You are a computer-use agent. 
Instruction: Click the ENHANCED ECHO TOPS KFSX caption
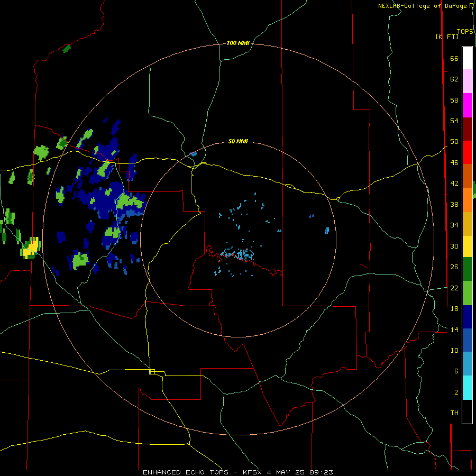pos(238,472)
